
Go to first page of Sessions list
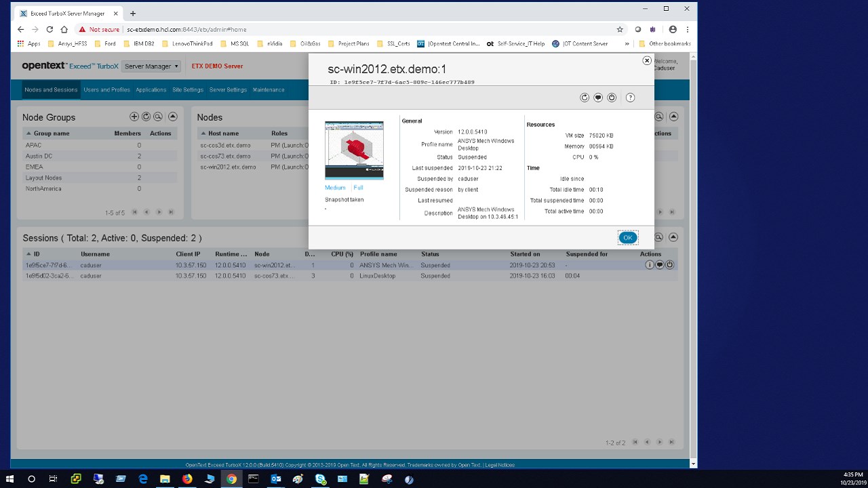[x=635, y=442]
